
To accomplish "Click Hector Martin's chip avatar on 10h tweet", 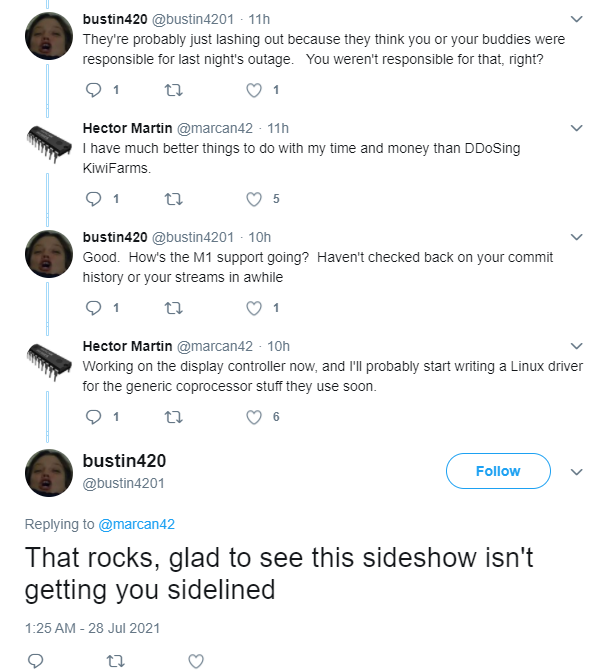I will click(x=49, y=362).
